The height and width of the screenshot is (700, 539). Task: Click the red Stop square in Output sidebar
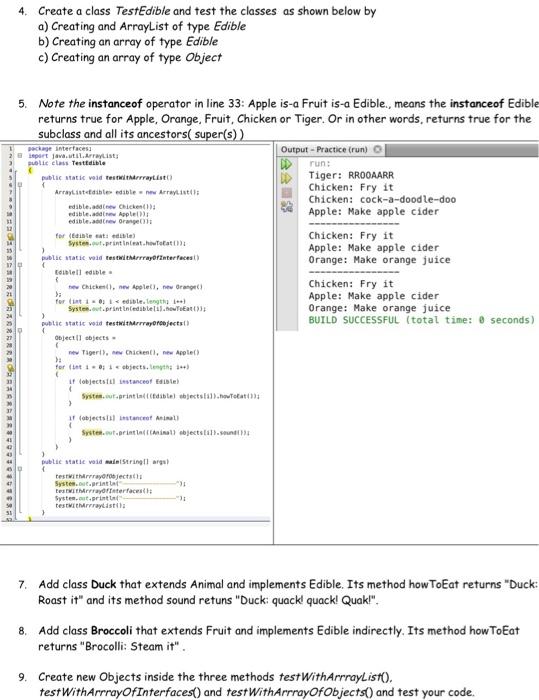click(286, 193)
